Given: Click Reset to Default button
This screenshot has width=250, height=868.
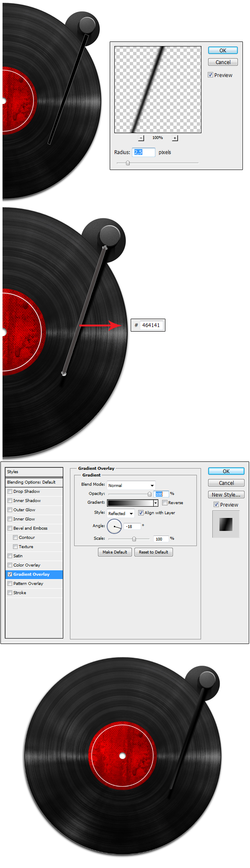Looking at the screenshot, I should (x=154, y=552).
